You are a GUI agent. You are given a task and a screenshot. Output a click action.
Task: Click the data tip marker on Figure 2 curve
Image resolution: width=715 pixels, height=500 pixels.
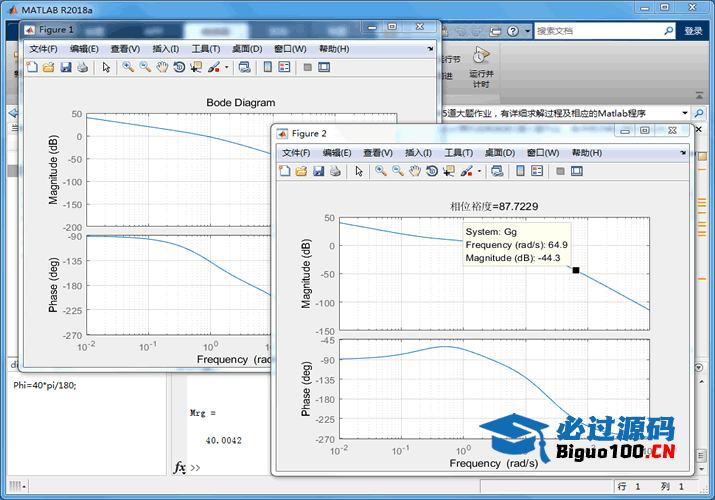[x=576, y=270]
